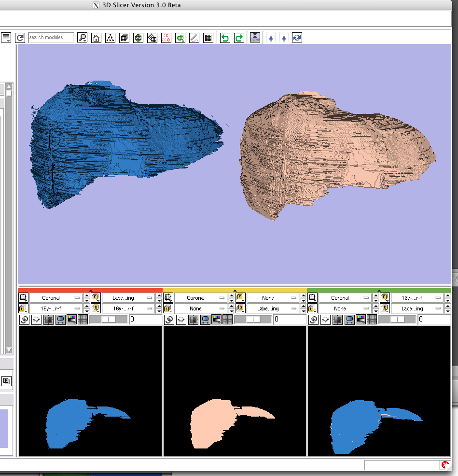Click the Home module icon in toolbar
Viewport: 458px width, 476px height.
(x=96, y=38)
